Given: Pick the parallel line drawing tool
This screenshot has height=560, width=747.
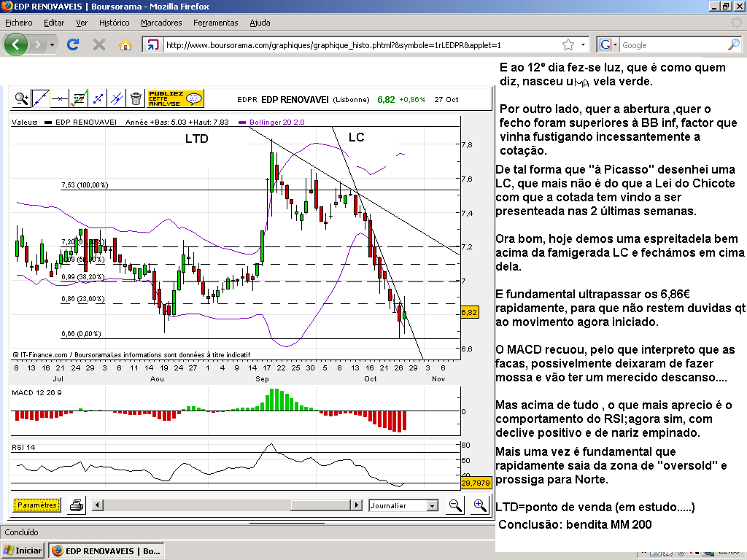Looking at the screenshot, I should tap(117, 98).
